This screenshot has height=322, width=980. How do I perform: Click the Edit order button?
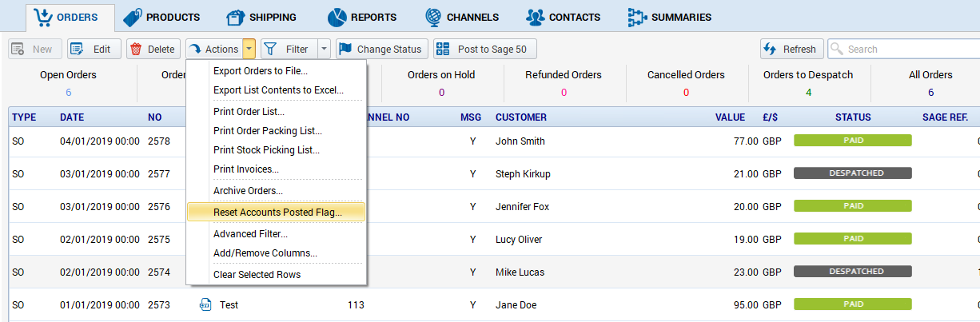click(94, 49)
